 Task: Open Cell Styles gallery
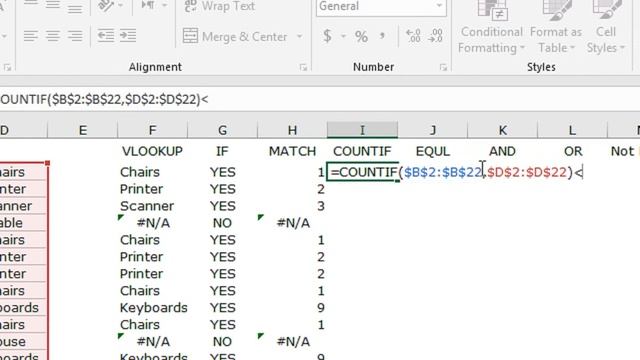pyautogui.click(x=606, y=28)
